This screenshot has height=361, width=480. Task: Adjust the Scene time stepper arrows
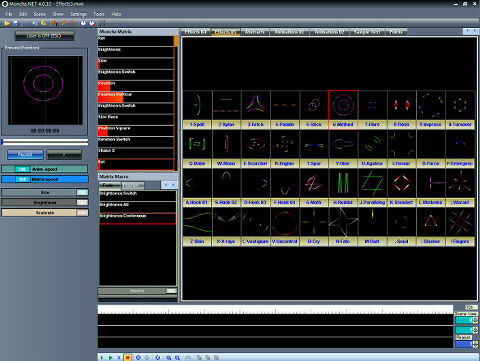click(x=475, y=320)
